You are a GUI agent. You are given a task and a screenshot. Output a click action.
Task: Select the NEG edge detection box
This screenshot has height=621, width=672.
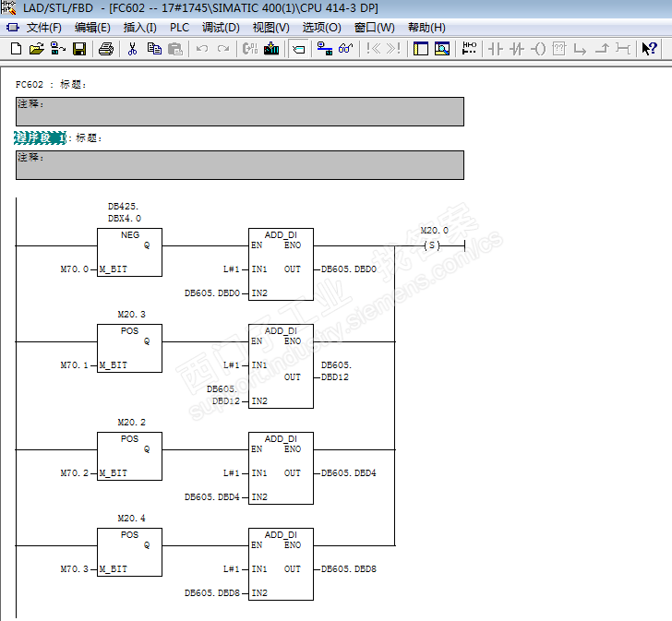129,252
